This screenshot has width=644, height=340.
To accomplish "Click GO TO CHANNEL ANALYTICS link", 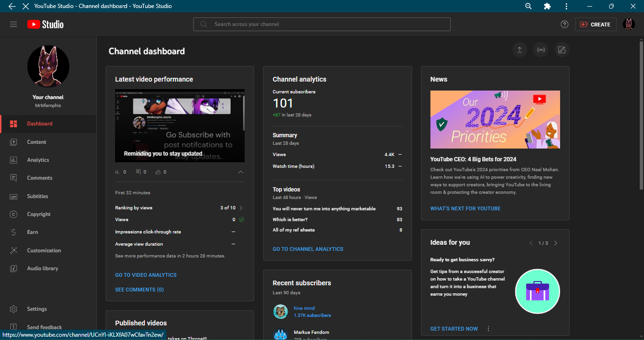I will pyautogui.click(x=308, y=249).
